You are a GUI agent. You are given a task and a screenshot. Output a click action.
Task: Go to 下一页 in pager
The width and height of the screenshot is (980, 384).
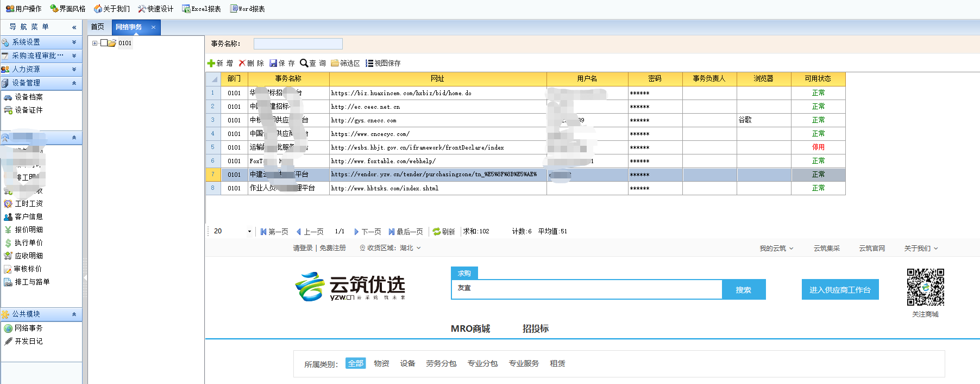367,232
